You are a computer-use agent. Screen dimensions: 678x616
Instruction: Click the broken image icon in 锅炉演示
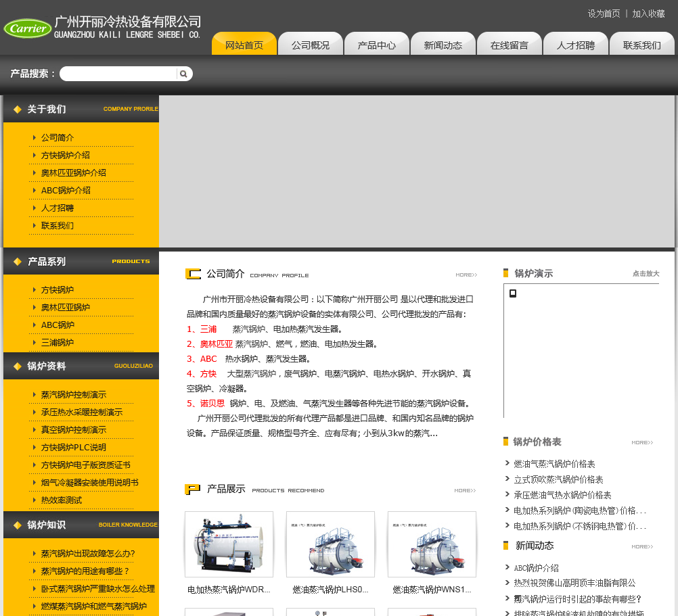click(513, 293)
